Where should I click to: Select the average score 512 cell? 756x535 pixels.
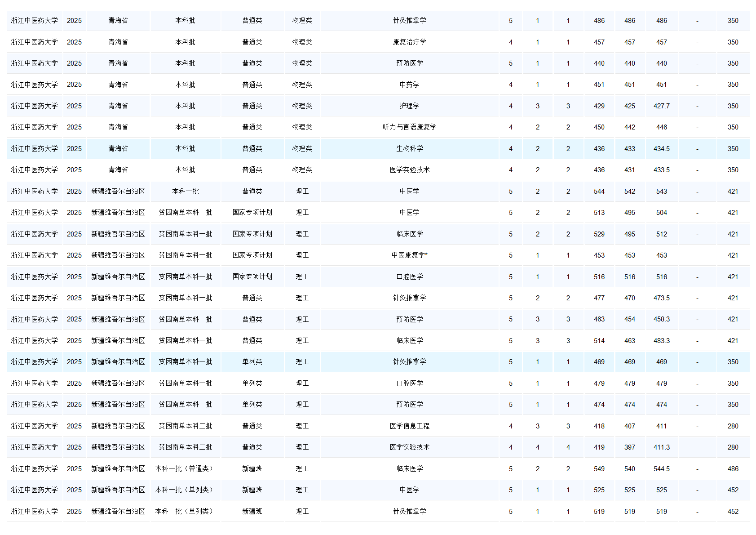coord(661,234)
